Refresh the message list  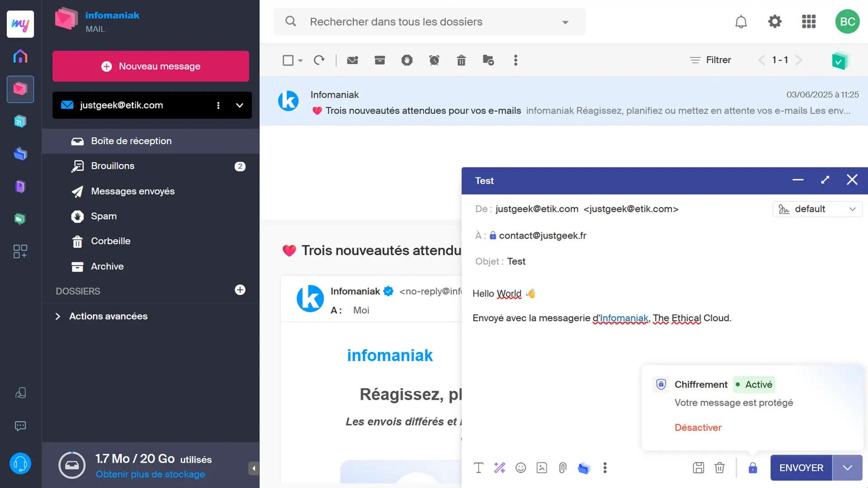point(319,60)
